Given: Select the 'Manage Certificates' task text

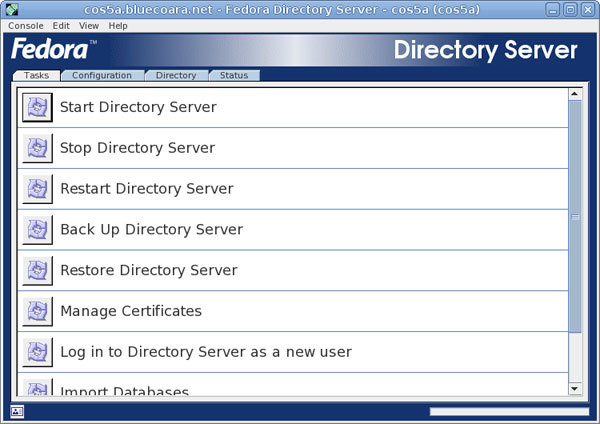Looking at the screenshot, I should click(131, 311).
